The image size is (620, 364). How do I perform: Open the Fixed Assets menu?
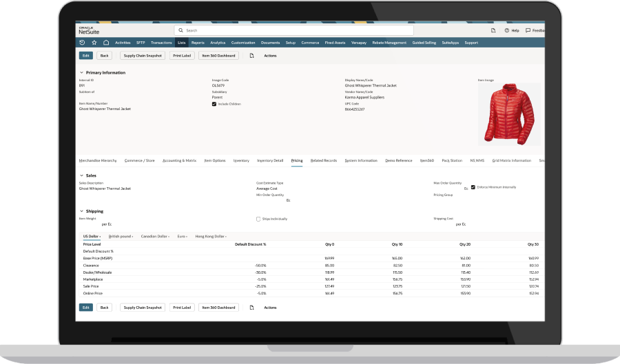tap(335, 43)
